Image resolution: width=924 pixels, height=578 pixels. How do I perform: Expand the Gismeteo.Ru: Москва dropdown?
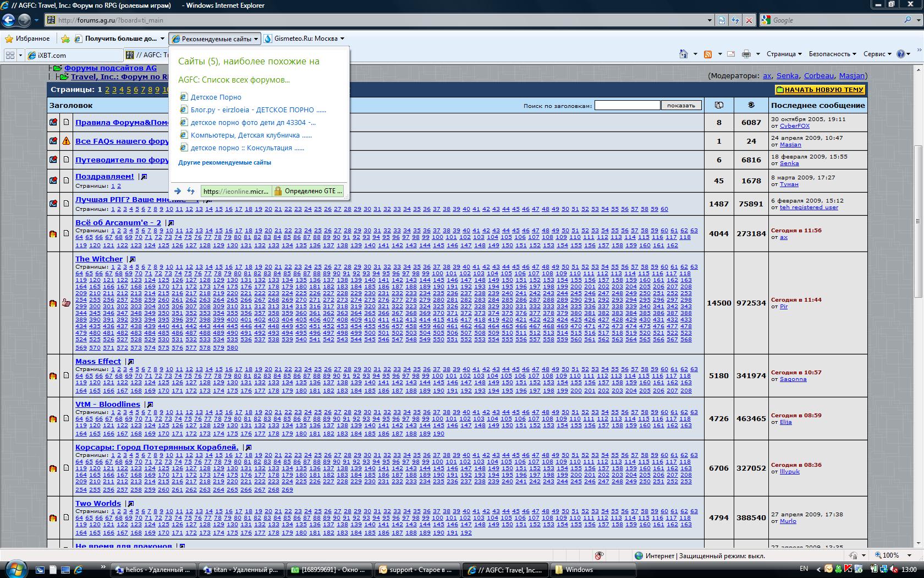(x=342, y=39)
